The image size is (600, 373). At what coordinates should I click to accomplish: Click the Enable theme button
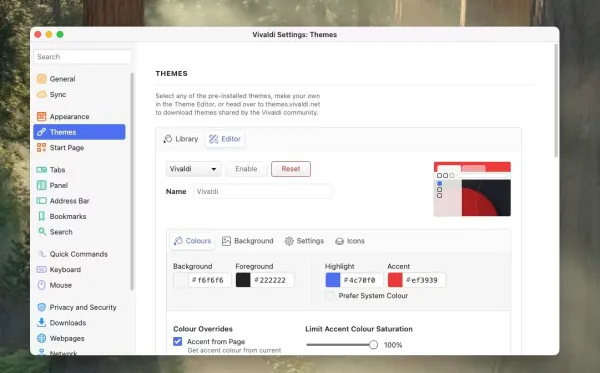[246, 169]
